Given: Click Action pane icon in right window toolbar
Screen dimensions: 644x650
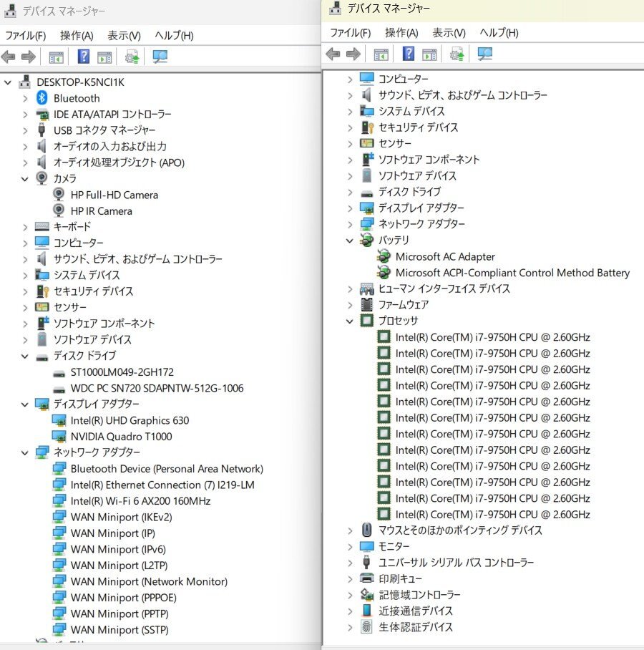Looking at the screenshot, I should 429,54.
